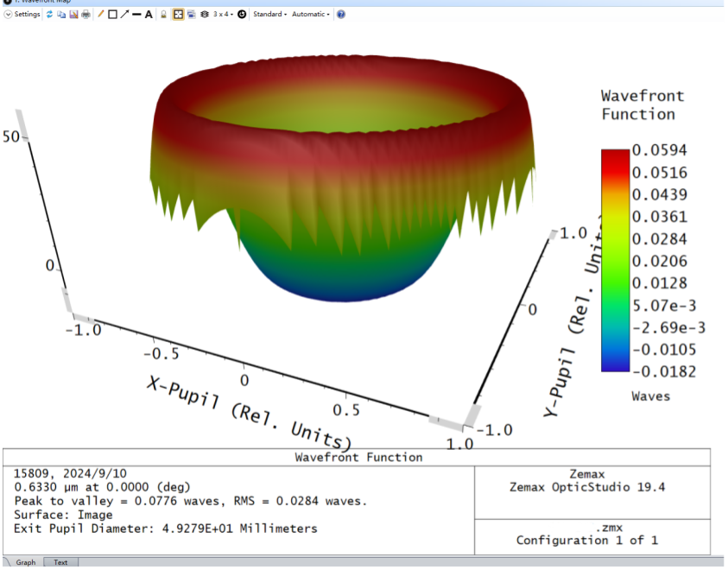
Task: Open the Settings panel label
Action: (27, 15)
